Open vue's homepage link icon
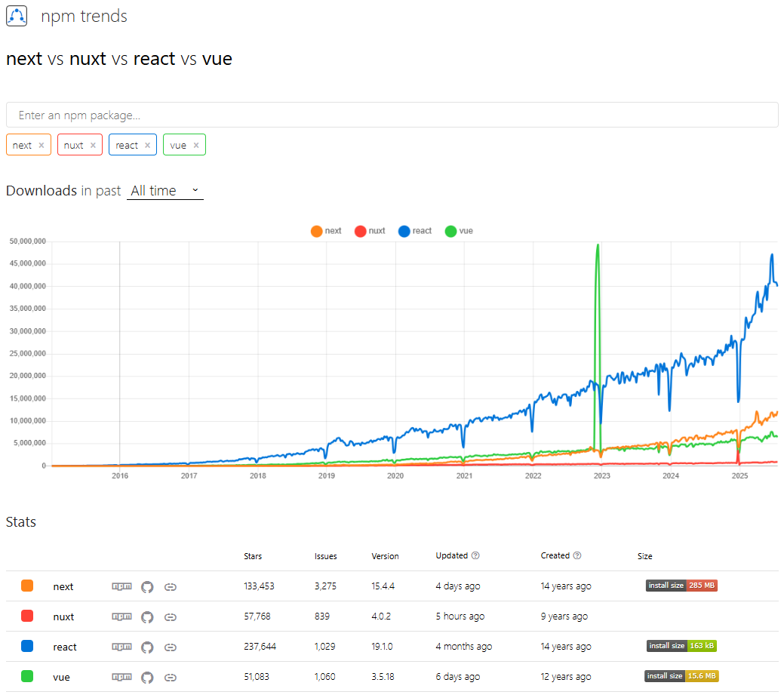This screenshot has width=784, height=698. pos(169,676)
